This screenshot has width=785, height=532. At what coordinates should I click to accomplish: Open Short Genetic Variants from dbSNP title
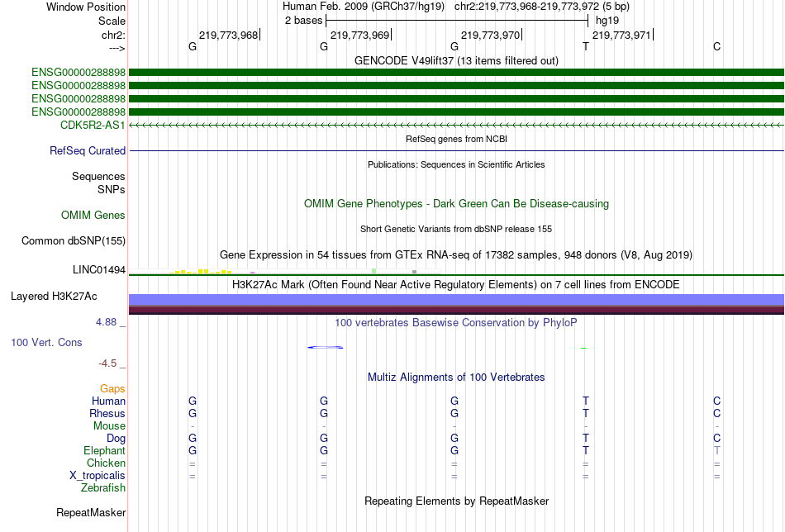click(456, 229)
